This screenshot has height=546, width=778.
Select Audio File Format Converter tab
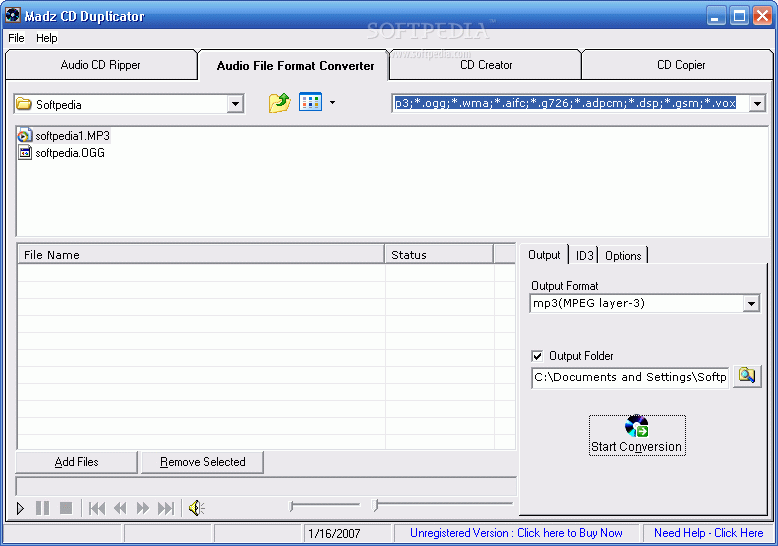[x=295, y=66]
